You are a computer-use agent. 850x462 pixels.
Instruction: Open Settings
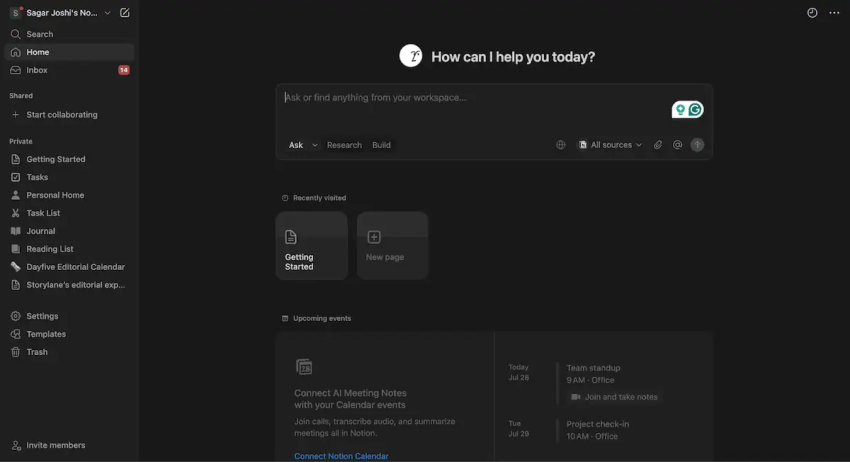tap(69, 316)
